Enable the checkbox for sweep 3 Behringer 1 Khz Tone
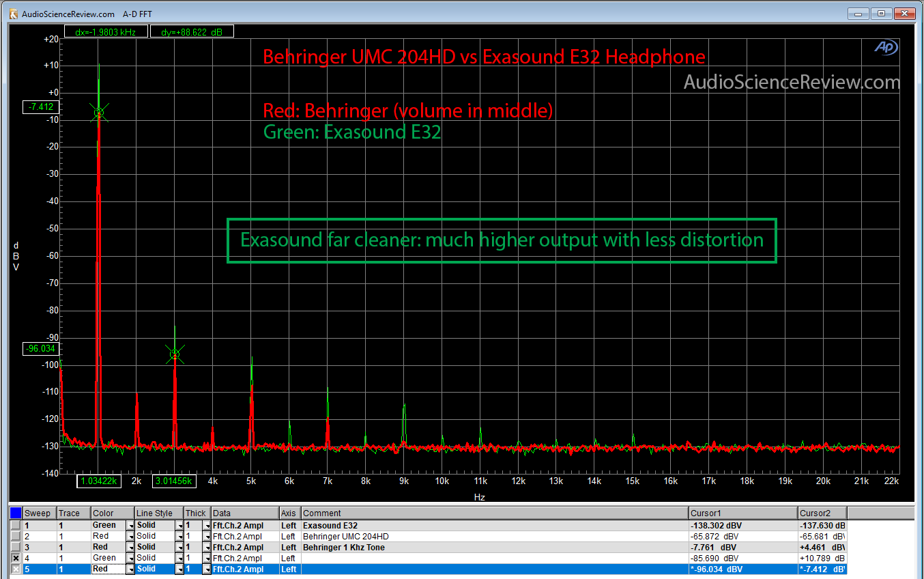 pos(16,547)
